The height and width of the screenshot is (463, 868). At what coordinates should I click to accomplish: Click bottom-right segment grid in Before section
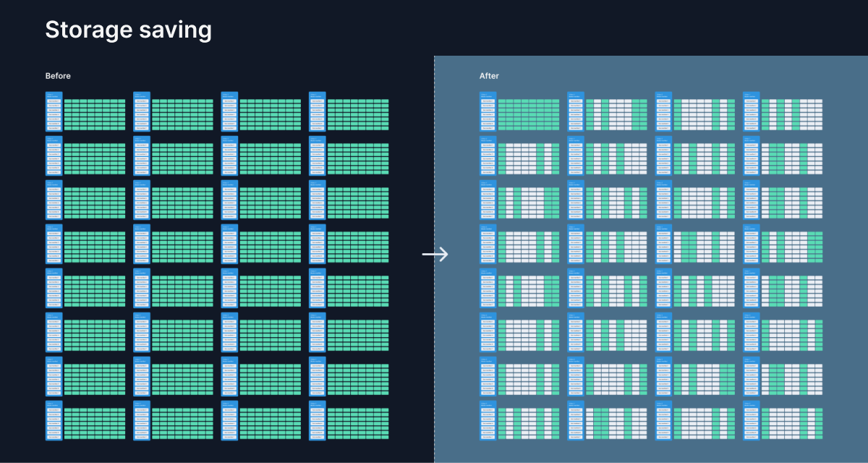click(358, 424)
